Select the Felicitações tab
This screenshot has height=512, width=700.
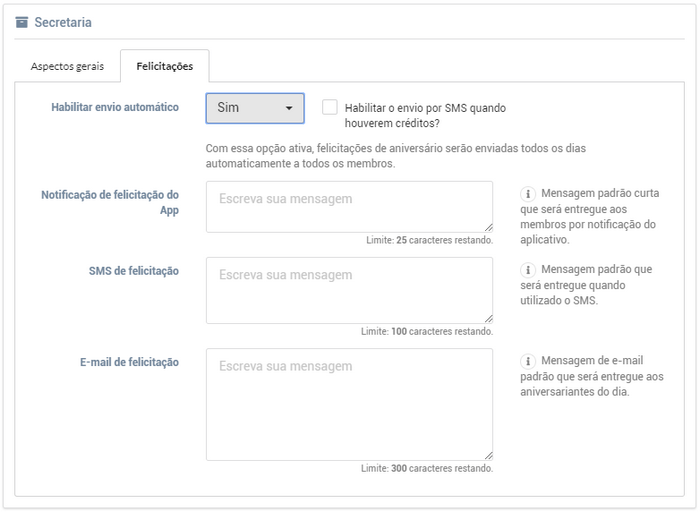click(165, 66)
